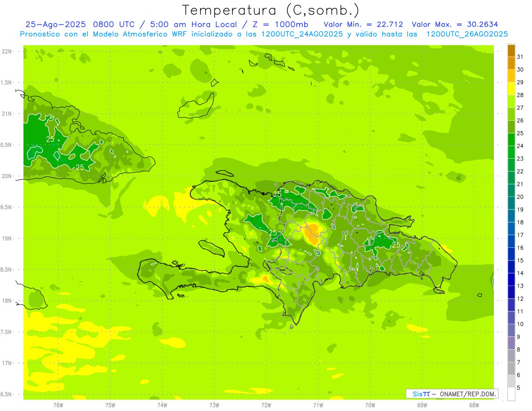532x411 pixels.
Task: Click the colorbar label '22'
Action: (x=520, y=171)
